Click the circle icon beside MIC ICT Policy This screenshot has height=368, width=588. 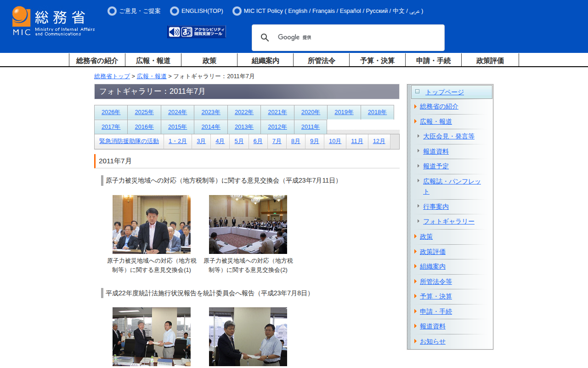point(237,11)
